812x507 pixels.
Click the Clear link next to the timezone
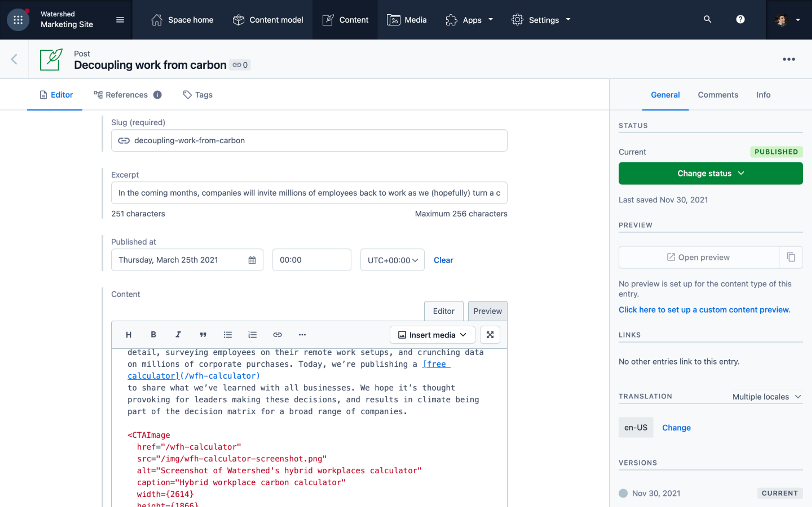(443, 260)
